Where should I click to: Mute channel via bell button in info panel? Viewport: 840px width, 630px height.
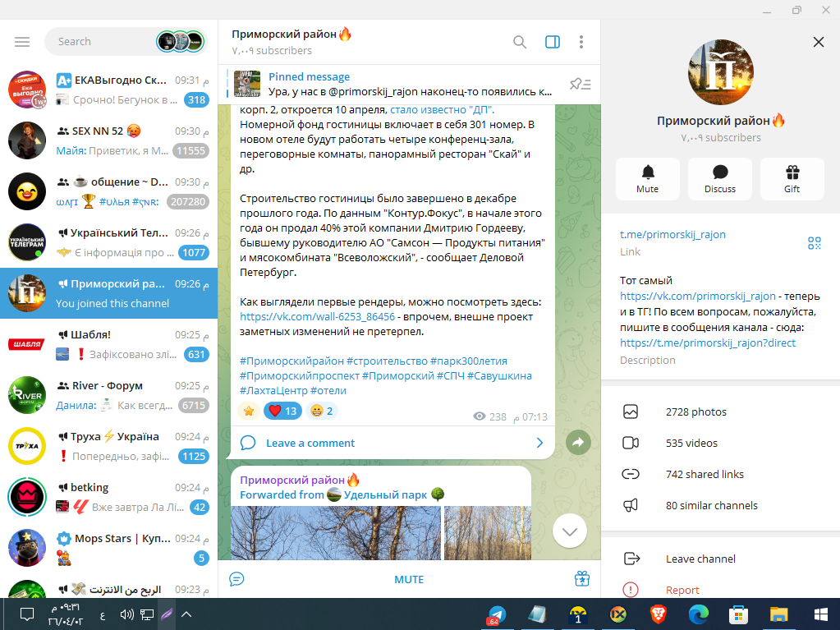648,179
